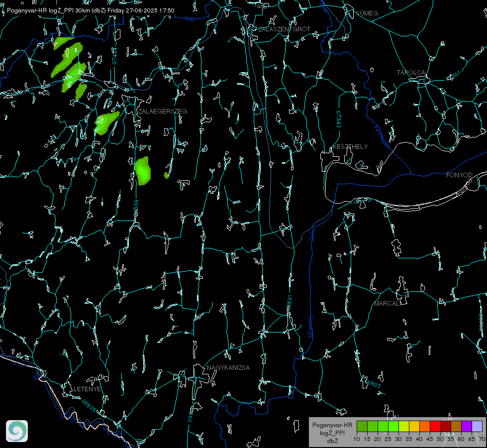Viewport: 487px width, 448px height.
Task: Click the legend scale value 40
Action: click(x=419, y=439)
